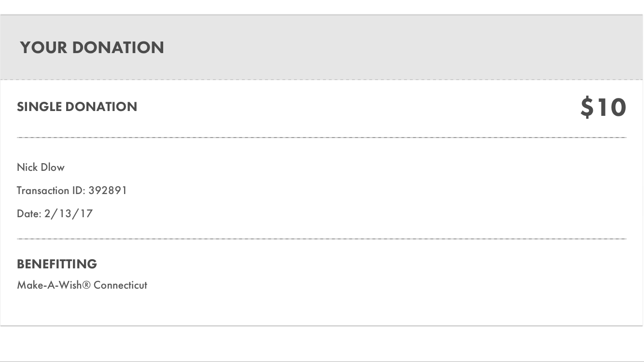Click the dollar sign in the amount

point(587,107)
